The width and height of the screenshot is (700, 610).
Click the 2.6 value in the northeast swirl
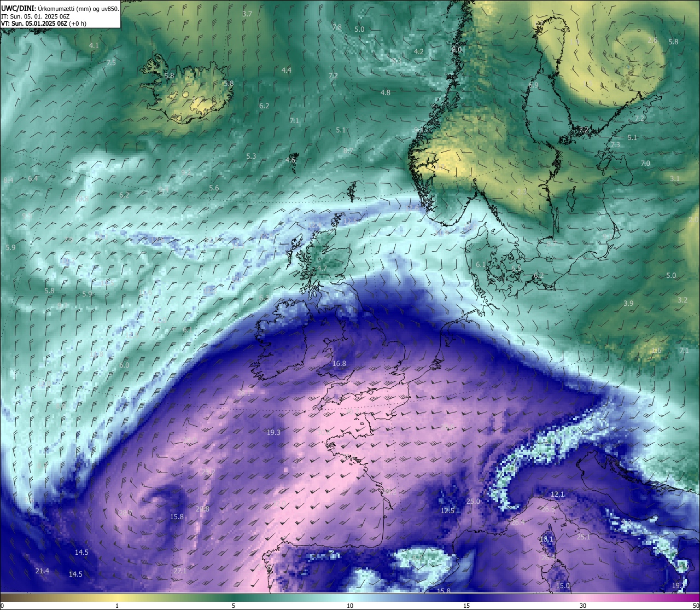pos(652,41)
